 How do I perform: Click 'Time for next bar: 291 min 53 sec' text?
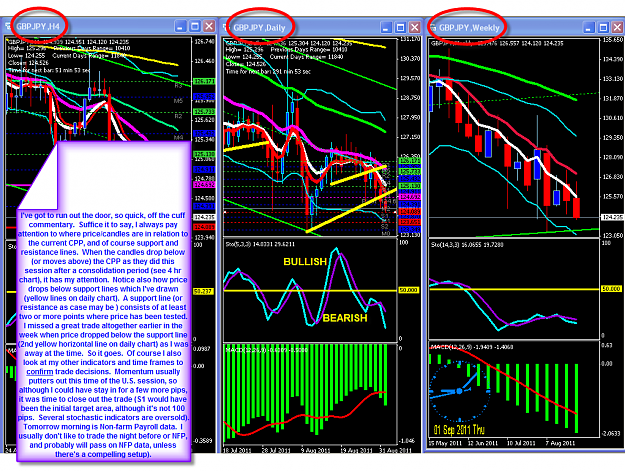(269, 72)
